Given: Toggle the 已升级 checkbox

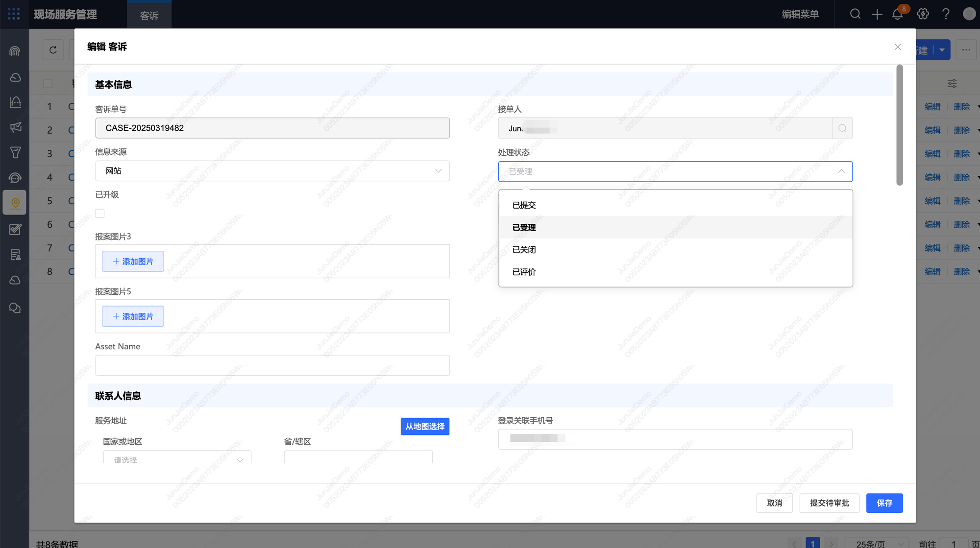Looking at the screenshot, I should coord(100,214).
